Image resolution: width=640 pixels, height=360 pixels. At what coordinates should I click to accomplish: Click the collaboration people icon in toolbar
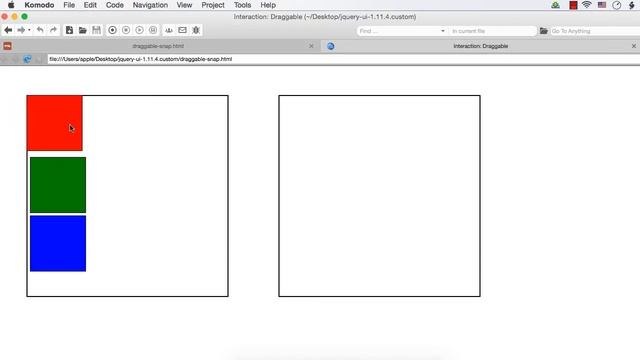point(169,30)
